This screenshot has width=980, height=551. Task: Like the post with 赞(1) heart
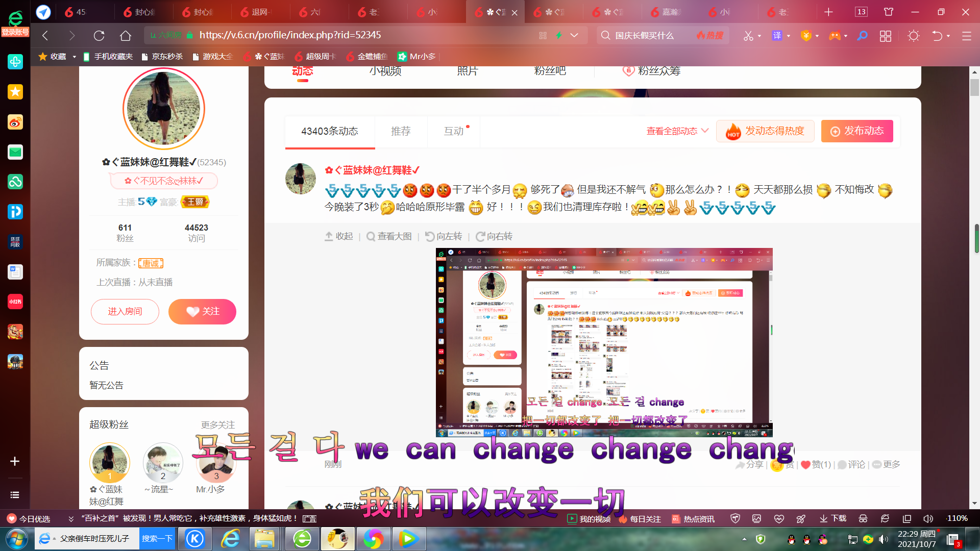click(x=816, y=464)
